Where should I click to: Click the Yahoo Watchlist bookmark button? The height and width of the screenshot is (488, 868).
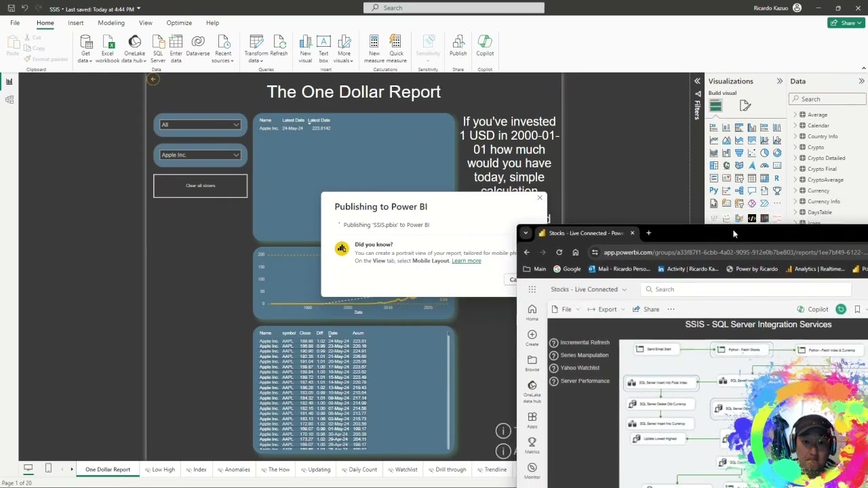(x=574, y=368)
